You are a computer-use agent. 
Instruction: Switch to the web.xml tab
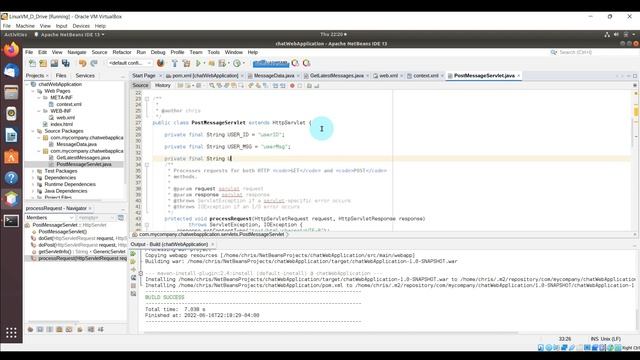388,76
